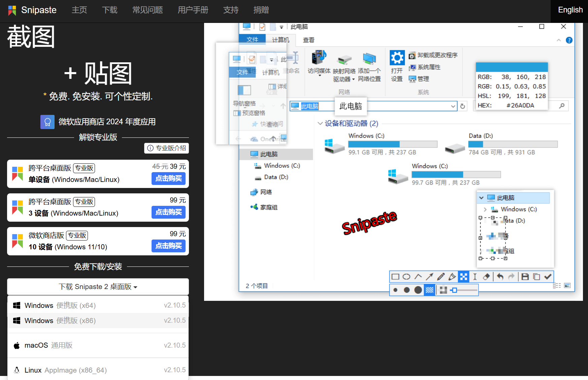Open the 映射网络驱动器 dropdown arrow
588x380 pixels.
click(x=353, y=80)
